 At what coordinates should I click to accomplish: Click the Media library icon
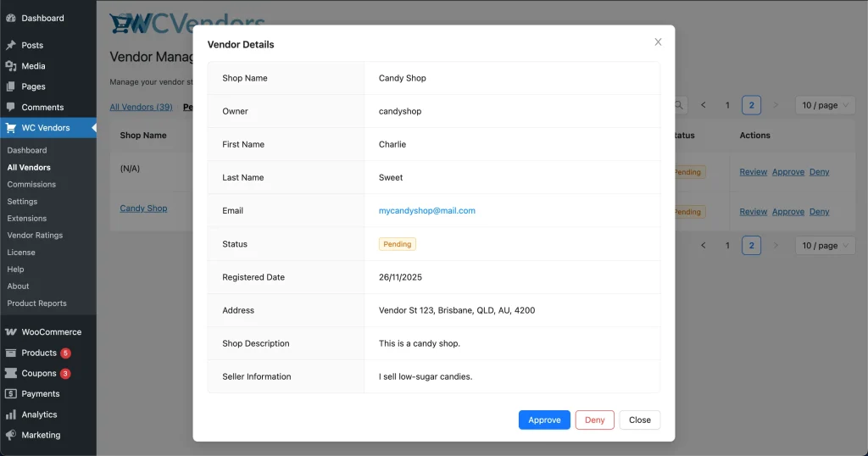coord(11,66)
